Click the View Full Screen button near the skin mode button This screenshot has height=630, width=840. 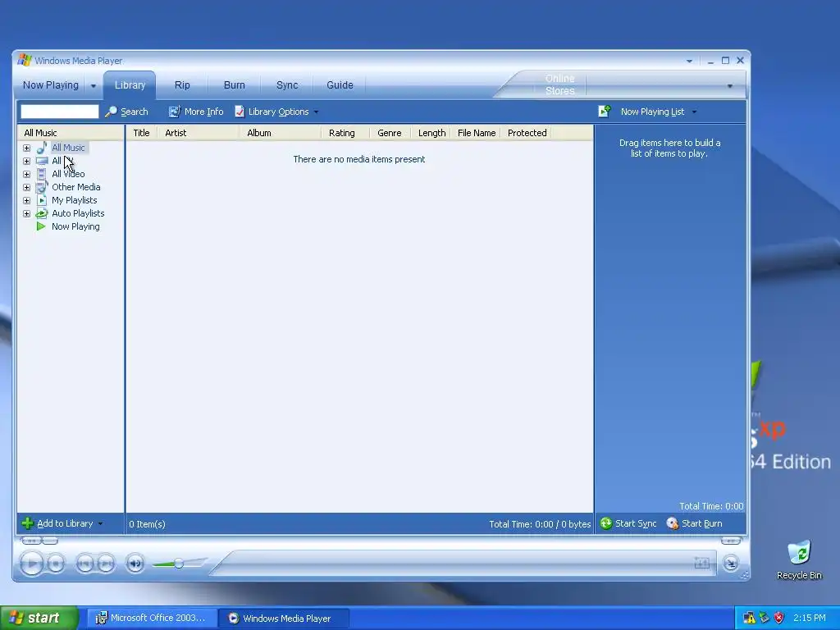pos(702,563)
